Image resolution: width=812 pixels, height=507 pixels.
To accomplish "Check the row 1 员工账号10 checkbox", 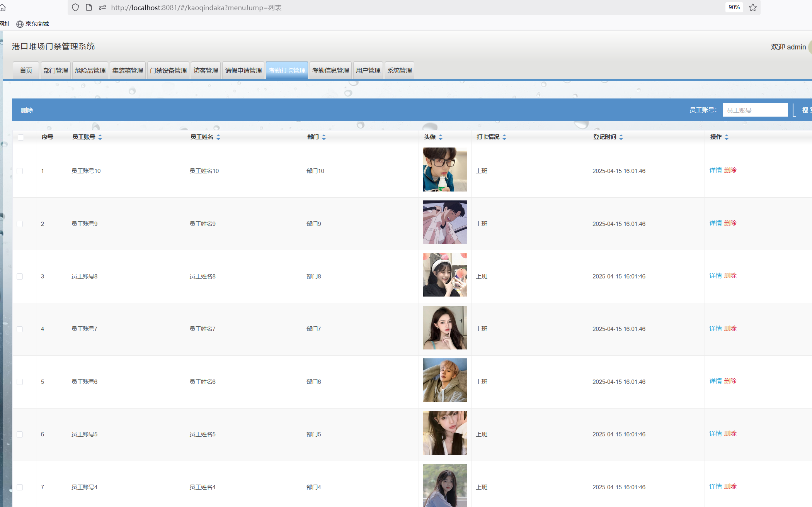I will (20, 171).
